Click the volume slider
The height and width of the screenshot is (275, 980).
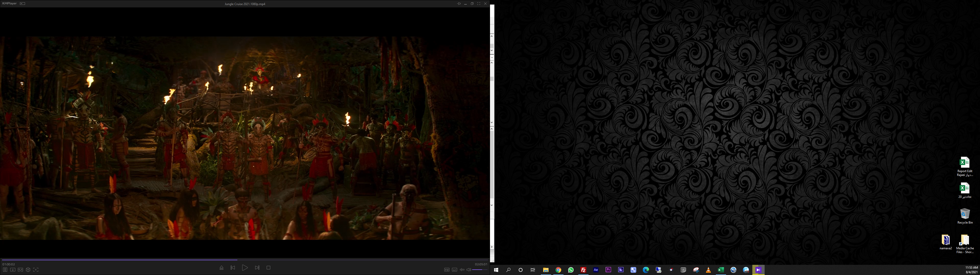[x=480, y=270]
